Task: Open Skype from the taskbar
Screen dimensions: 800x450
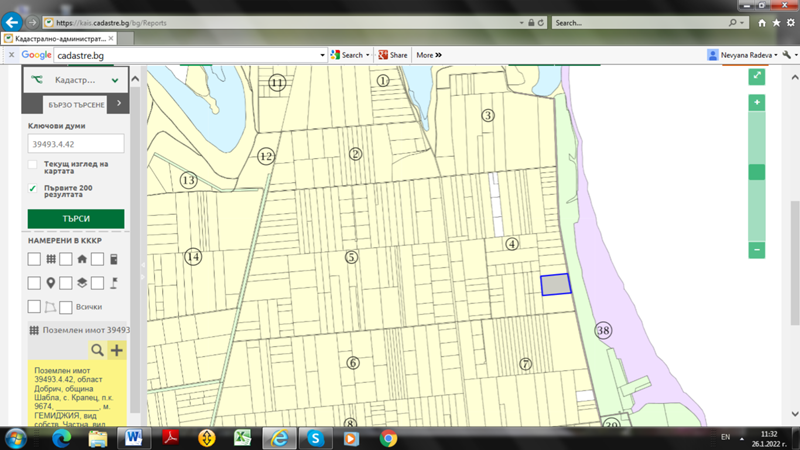Action: click(315, 438)
